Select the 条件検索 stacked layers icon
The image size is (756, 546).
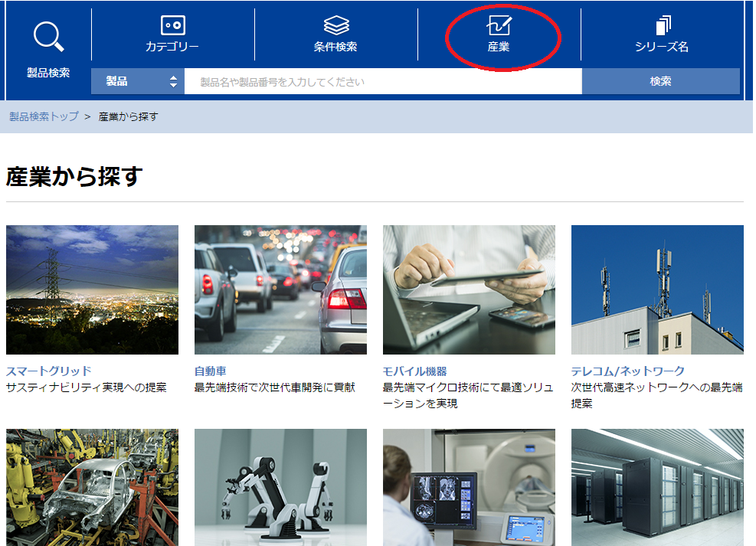[x=335, y=26]
